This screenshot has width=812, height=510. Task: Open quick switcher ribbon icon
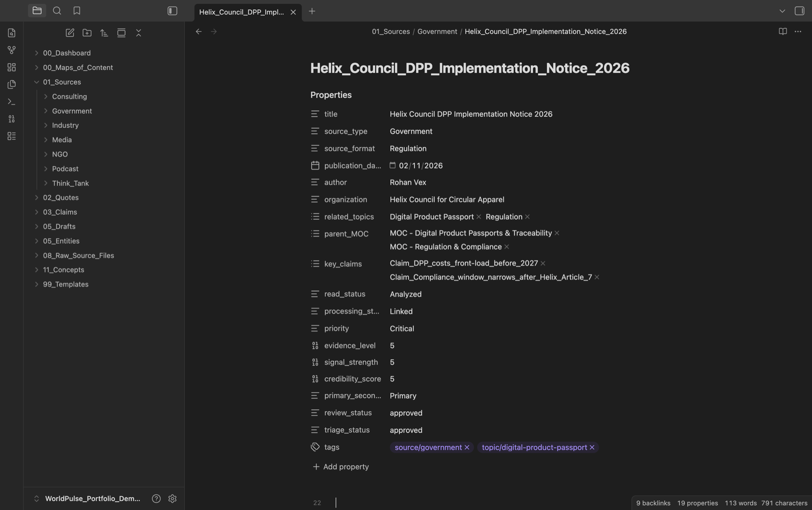(11, 33)
